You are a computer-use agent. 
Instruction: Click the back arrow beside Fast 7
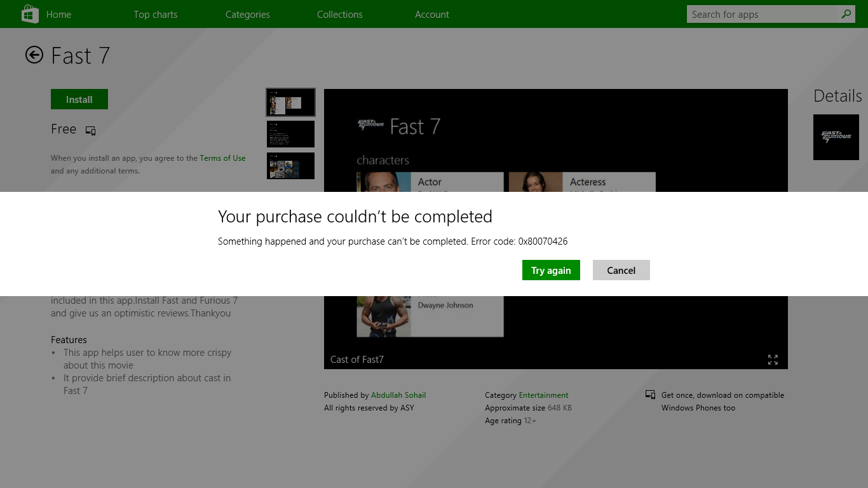click(x=34, y=55)
